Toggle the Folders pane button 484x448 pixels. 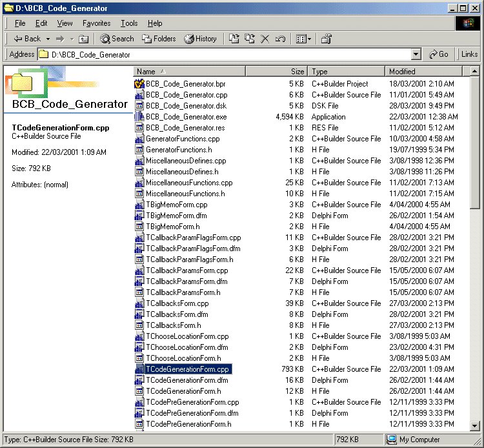pos(159,39)
